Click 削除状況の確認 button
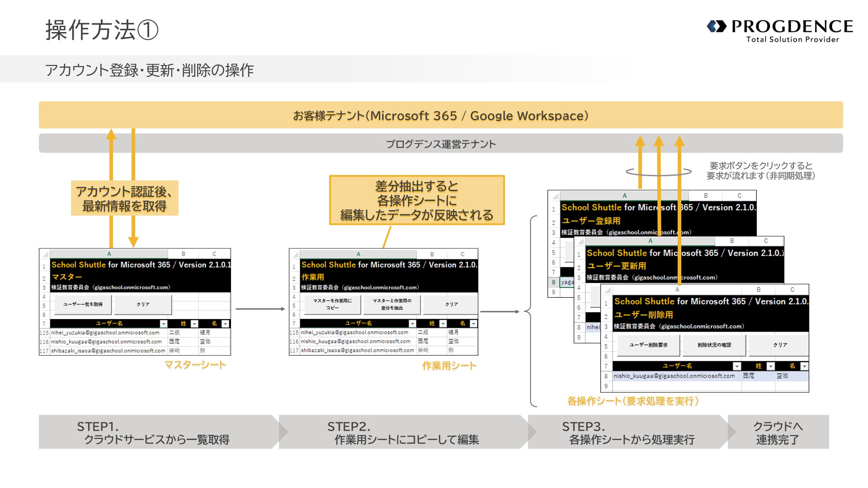This screenshot has width=868, height=488. (x=714, y=345)
